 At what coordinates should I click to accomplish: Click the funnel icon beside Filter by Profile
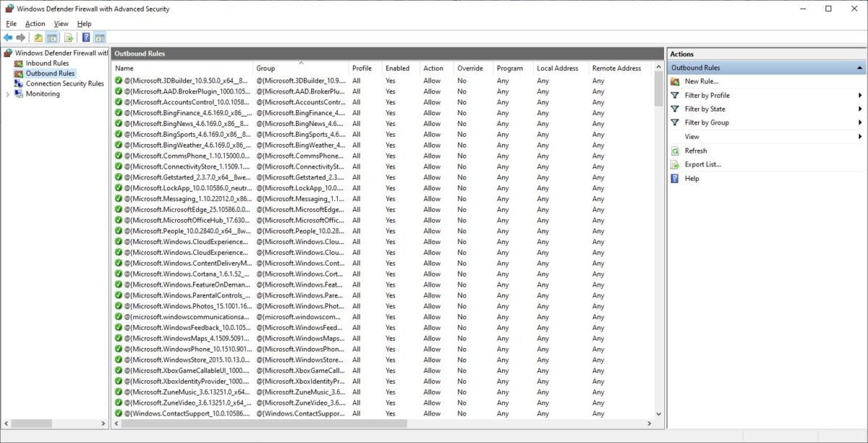coord(675,95)
